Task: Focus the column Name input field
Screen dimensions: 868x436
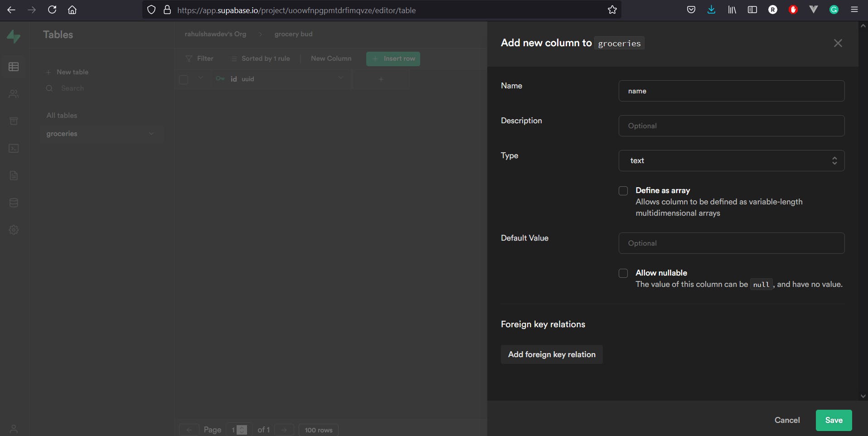Action: [x=731, y=91]
